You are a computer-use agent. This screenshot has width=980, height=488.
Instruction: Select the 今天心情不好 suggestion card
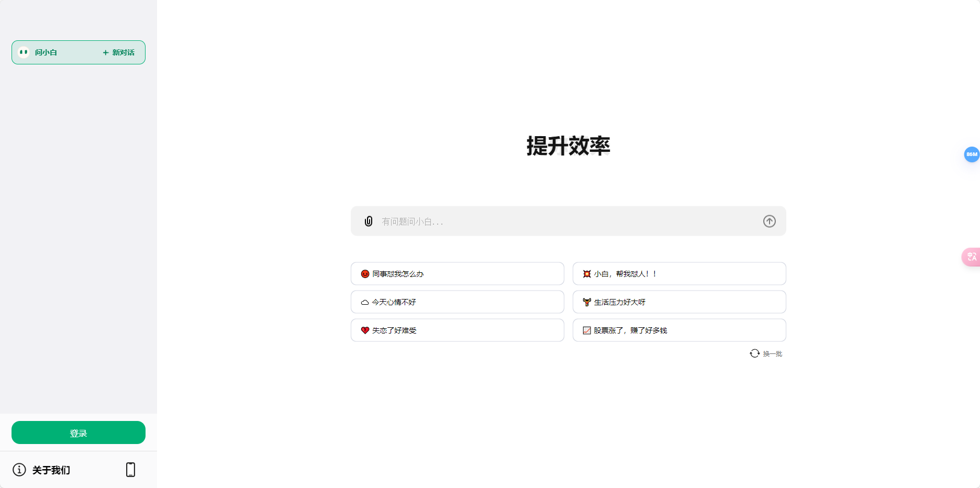tap(457, 302)
